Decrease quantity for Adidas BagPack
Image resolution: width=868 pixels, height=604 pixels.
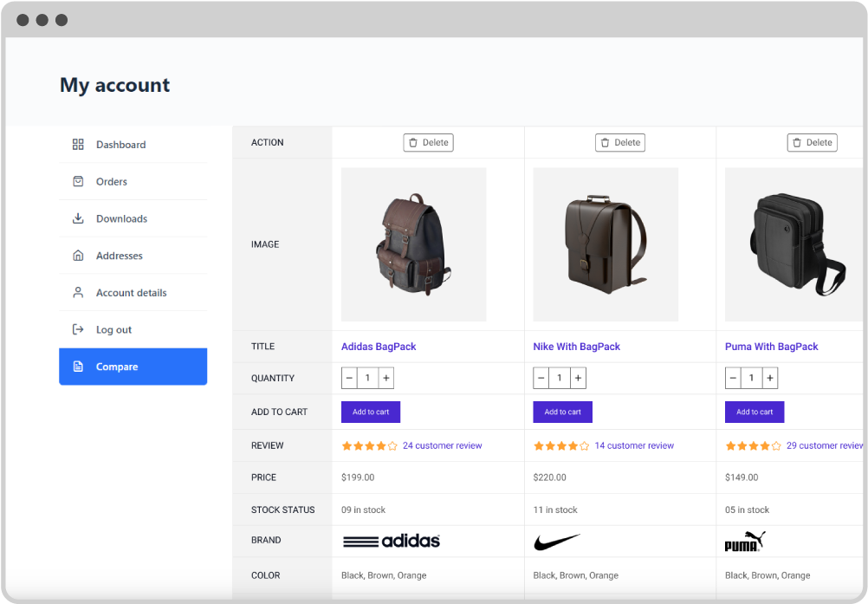coord(349,378)
